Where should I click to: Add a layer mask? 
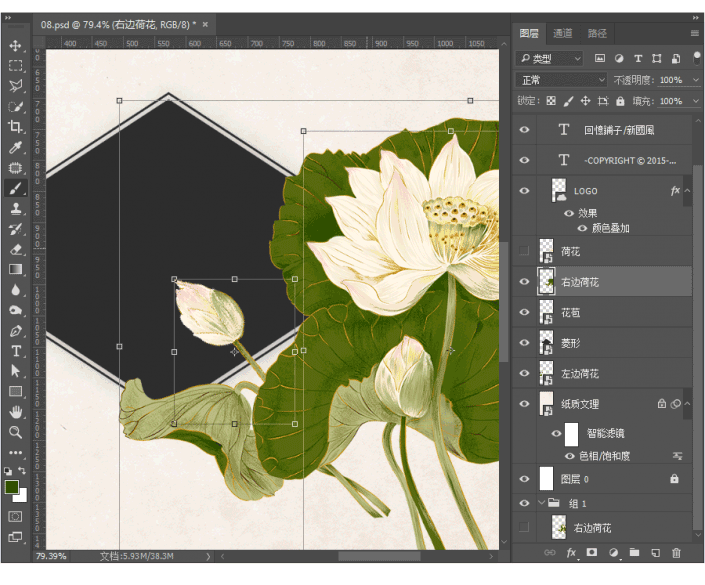(592, 552)
